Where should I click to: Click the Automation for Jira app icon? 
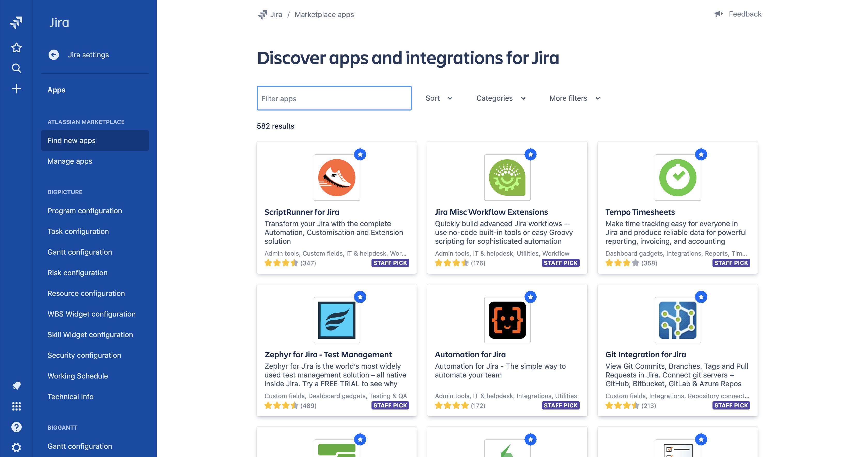507,320
